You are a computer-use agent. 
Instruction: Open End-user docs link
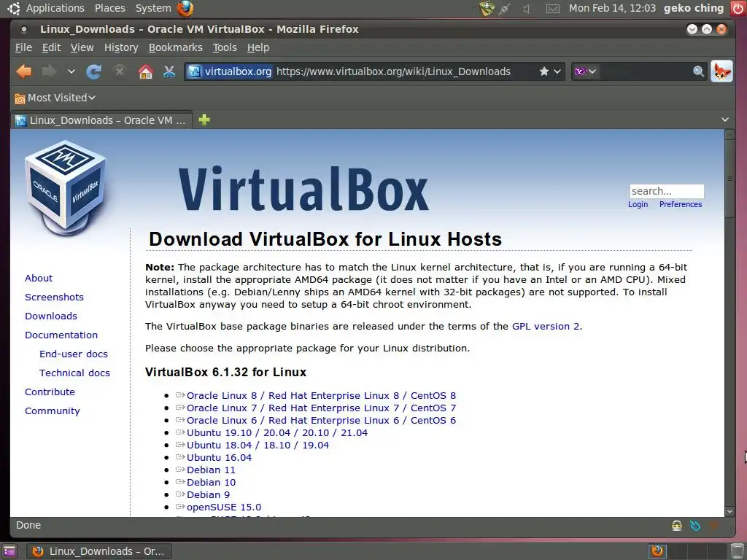(x=74, y=354)
